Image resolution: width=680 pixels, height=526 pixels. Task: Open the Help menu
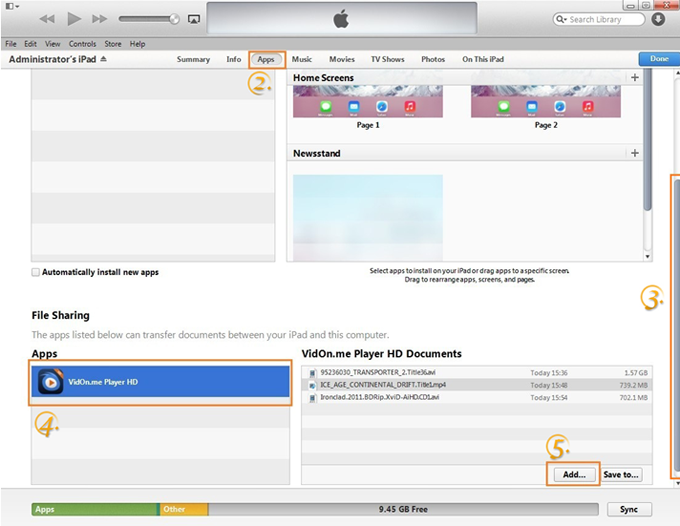[137, 44]
